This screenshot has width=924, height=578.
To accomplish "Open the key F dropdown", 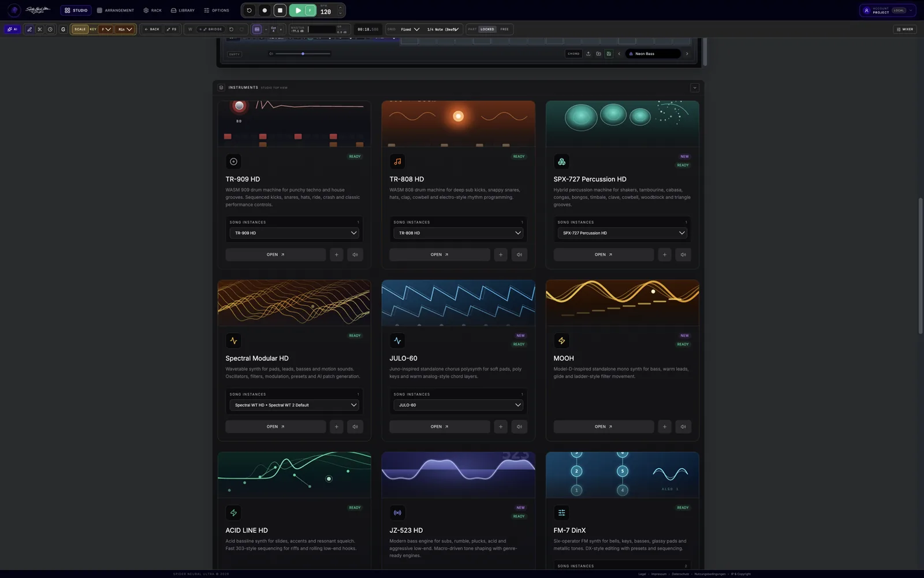I will pos(106,29).
